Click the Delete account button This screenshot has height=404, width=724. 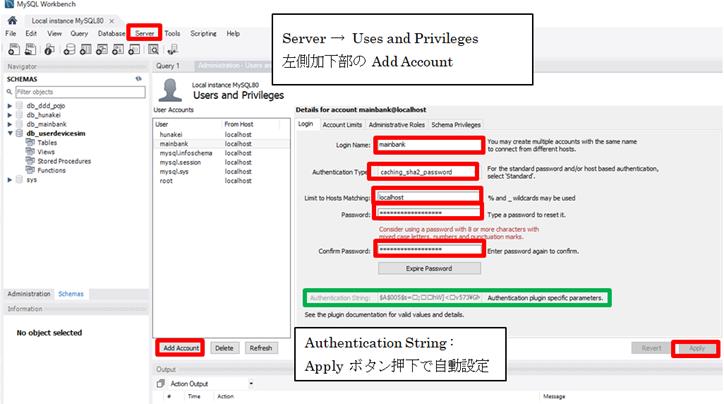tap(224, 348)
